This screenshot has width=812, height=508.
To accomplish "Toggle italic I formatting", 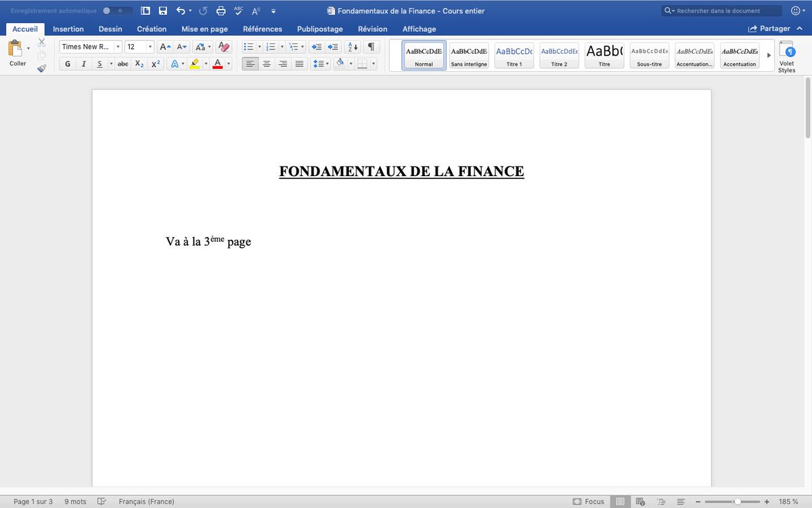I will coord(84,64).
